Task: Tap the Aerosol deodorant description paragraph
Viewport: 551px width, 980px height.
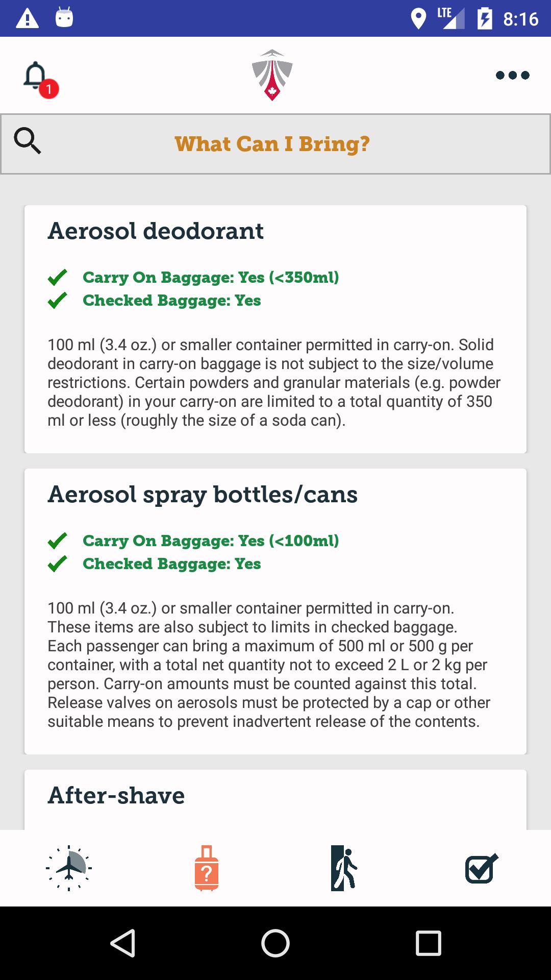Action: tap(274, 382)
